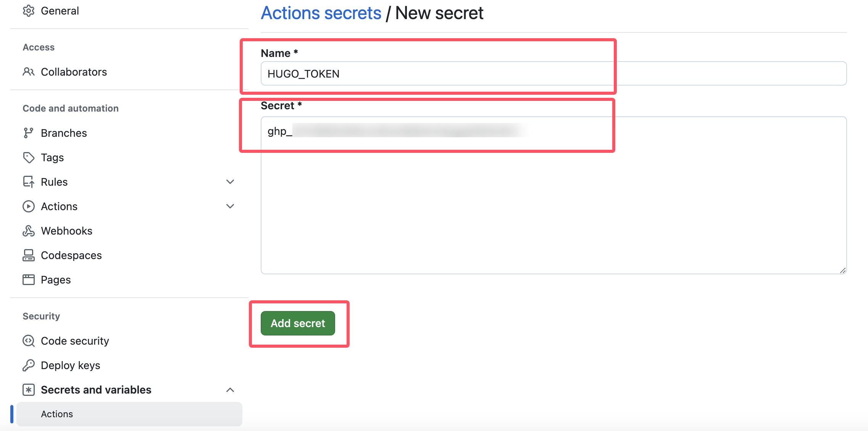The image size is (868, 431).
Task: Click the Branches icon
Action: [28, 133]
